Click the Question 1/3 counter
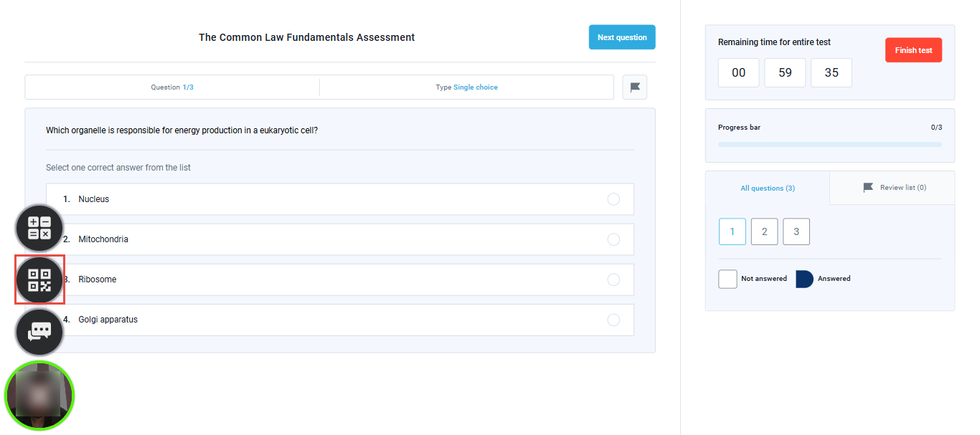Screen dimensions: 980x435 coord(172,87)
